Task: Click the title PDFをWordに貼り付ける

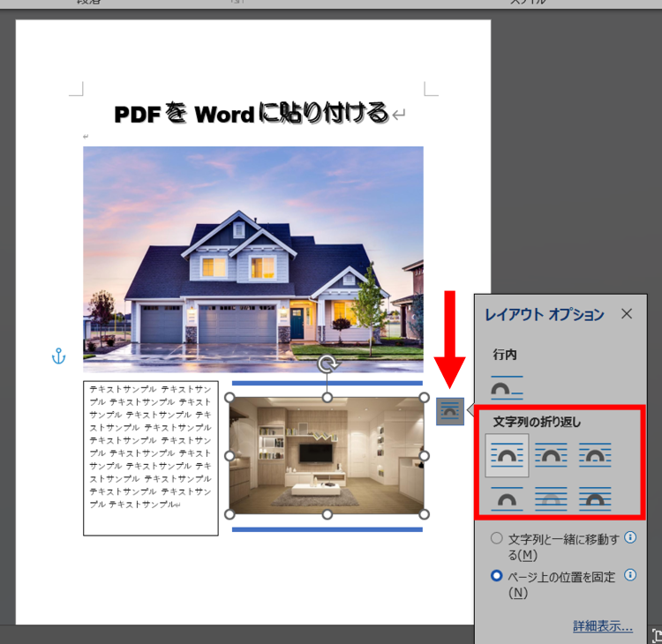Action: 252,113
